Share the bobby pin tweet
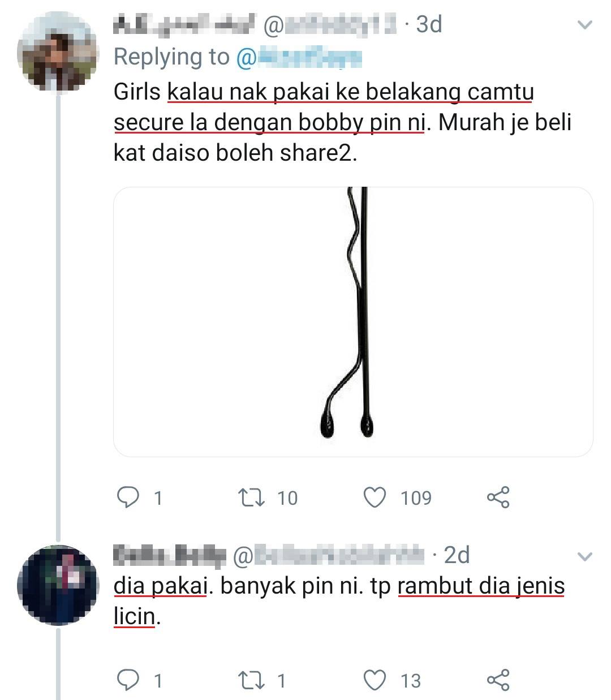This screenshot has height=700, width=611. 498,497
